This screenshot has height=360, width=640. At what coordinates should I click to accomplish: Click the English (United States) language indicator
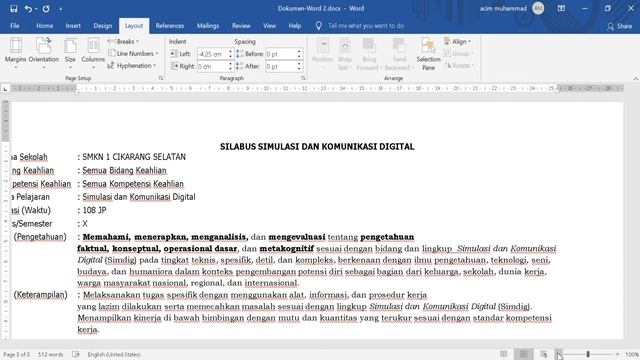[114, 354]
